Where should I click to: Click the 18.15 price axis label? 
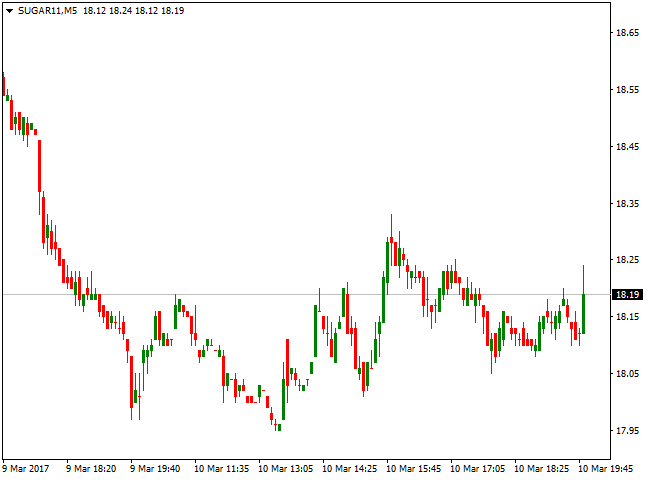628,316
